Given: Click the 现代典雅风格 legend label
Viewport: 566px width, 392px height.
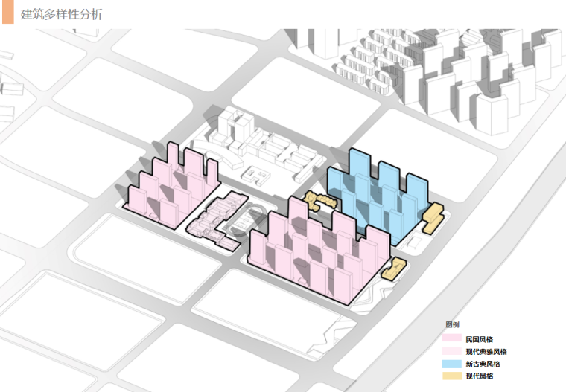Looking at the screenshot, I should (x=487, y=351).
